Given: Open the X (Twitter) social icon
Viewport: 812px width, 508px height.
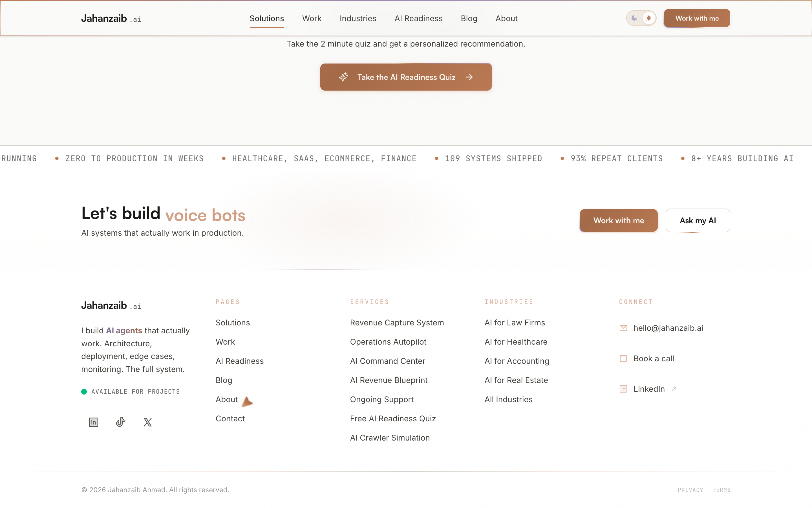Looking at the screenshot, I should tap(148, 422).
